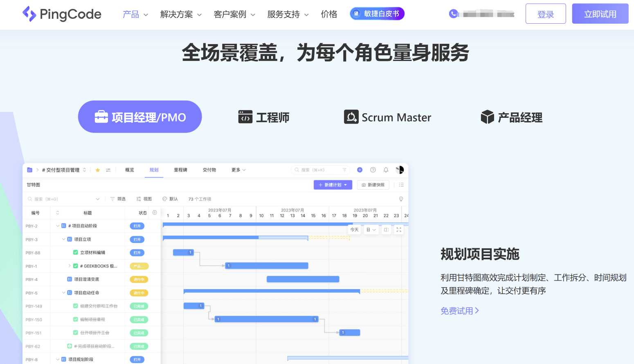The image size is (634, 364).
Task: Click the type icon of 项目规划阶段
Action: [x=64, y=360]
